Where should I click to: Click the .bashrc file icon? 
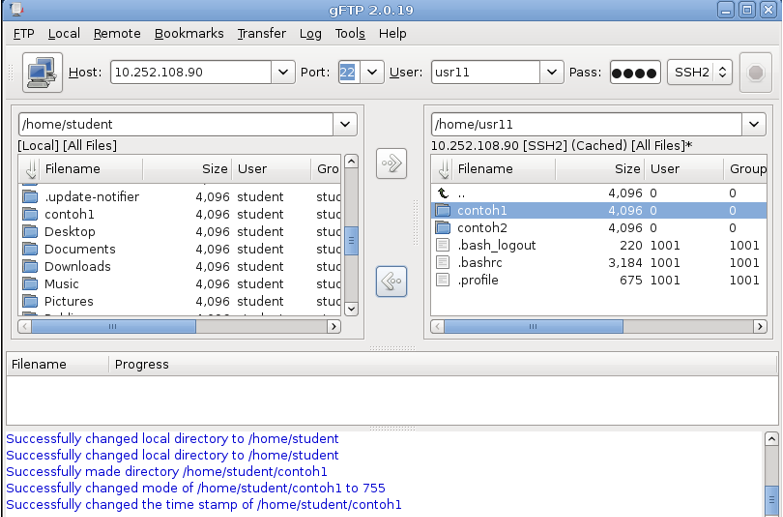pyautogui.click(x=443, y=263)
